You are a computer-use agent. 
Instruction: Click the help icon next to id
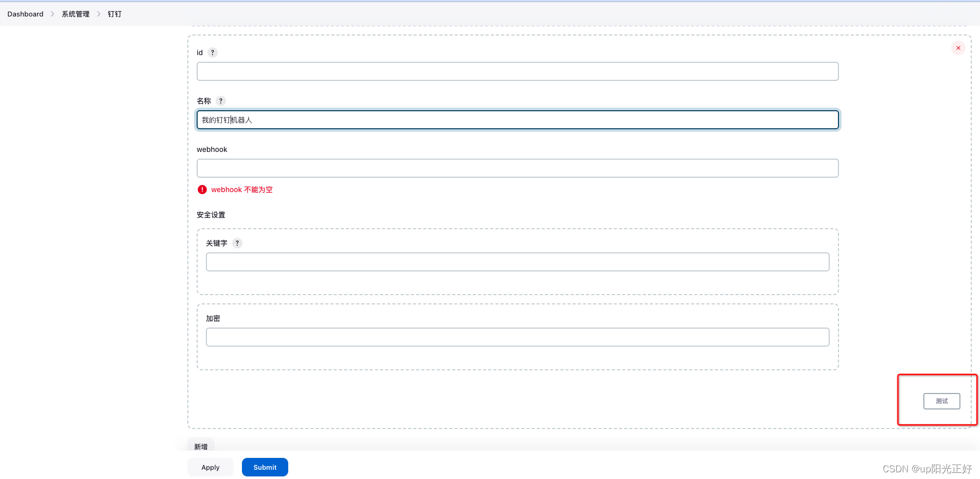[213, 53]
